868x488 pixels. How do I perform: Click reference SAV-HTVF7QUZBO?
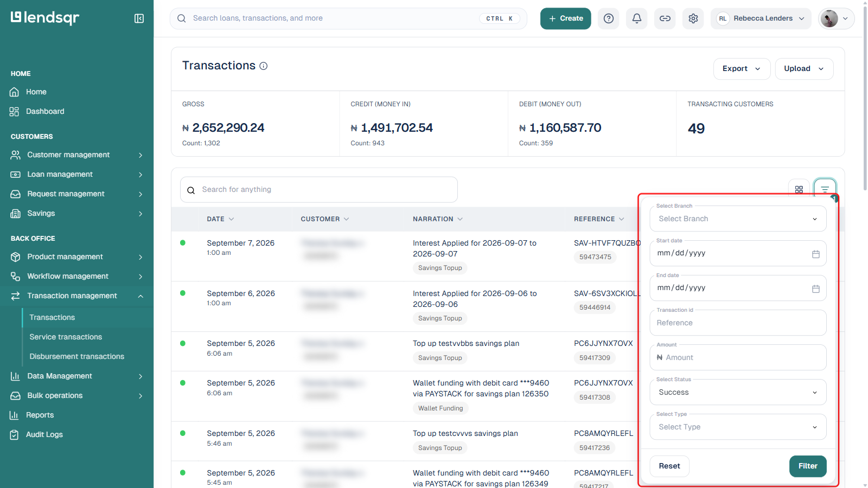[607, 243]
